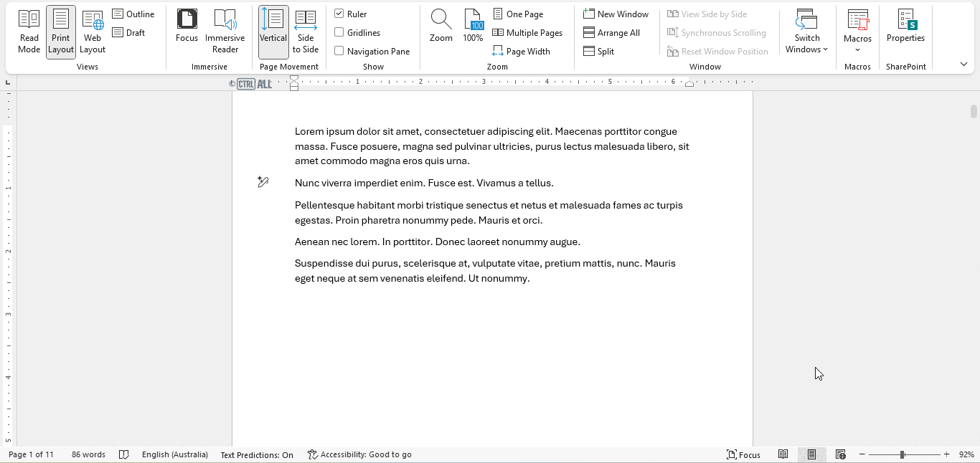Switch to Outline view
The image size is (980, 463).
[133, 13]
